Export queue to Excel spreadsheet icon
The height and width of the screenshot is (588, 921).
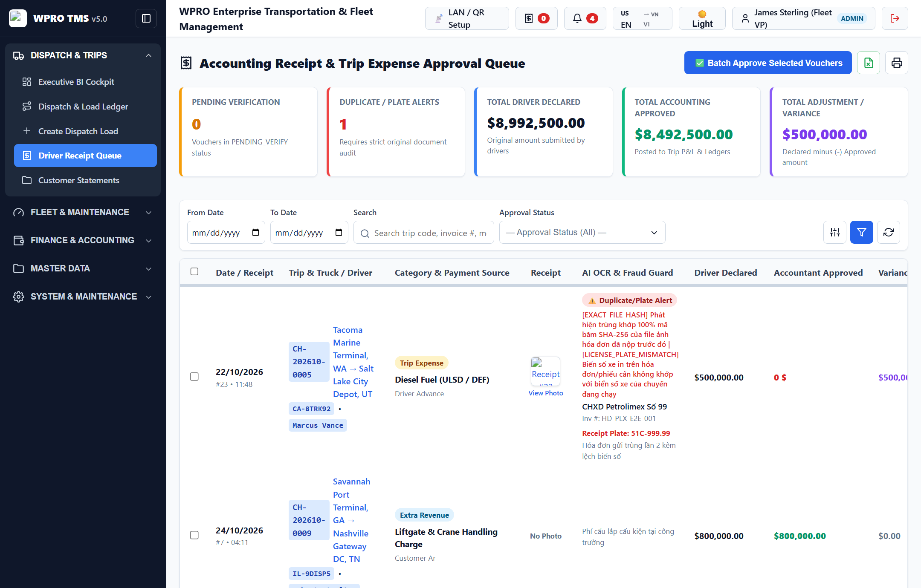tap(869, 63)
